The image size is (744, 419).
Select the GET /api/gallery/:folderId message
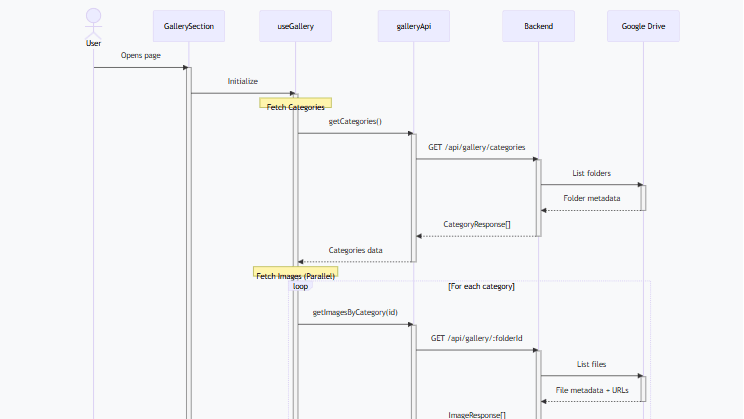476,338
